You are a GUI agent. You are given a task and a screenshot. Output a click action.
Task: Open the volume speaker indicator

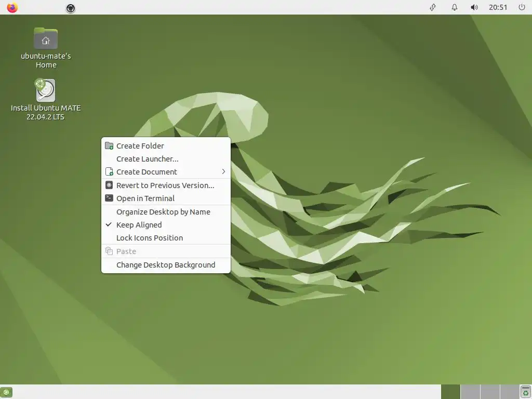coord(474,7)
